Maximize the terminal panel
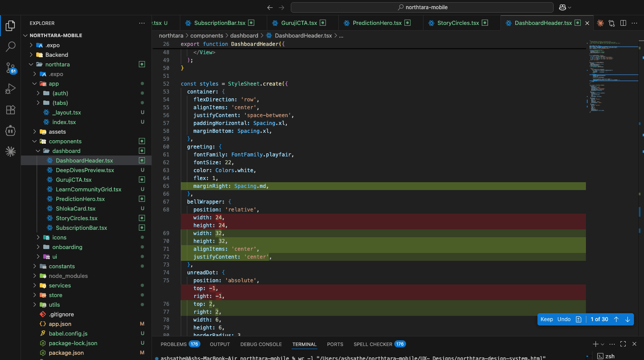 (623, 344)
